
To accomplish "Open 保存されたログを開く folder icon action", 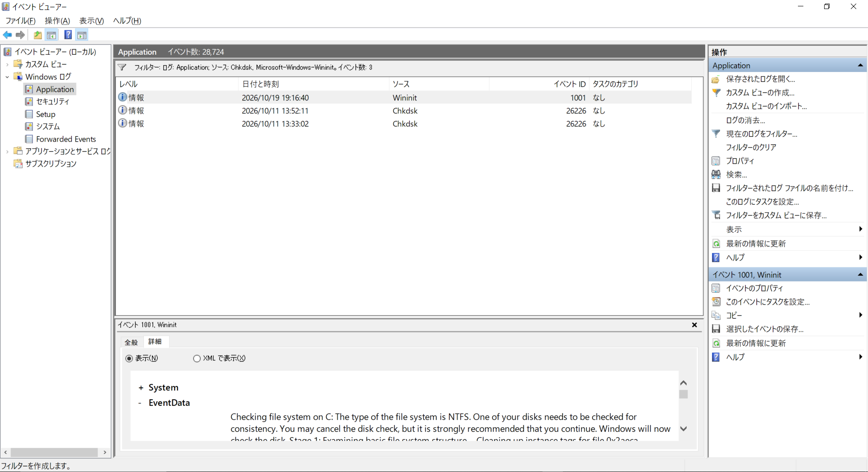I will 716,79.
